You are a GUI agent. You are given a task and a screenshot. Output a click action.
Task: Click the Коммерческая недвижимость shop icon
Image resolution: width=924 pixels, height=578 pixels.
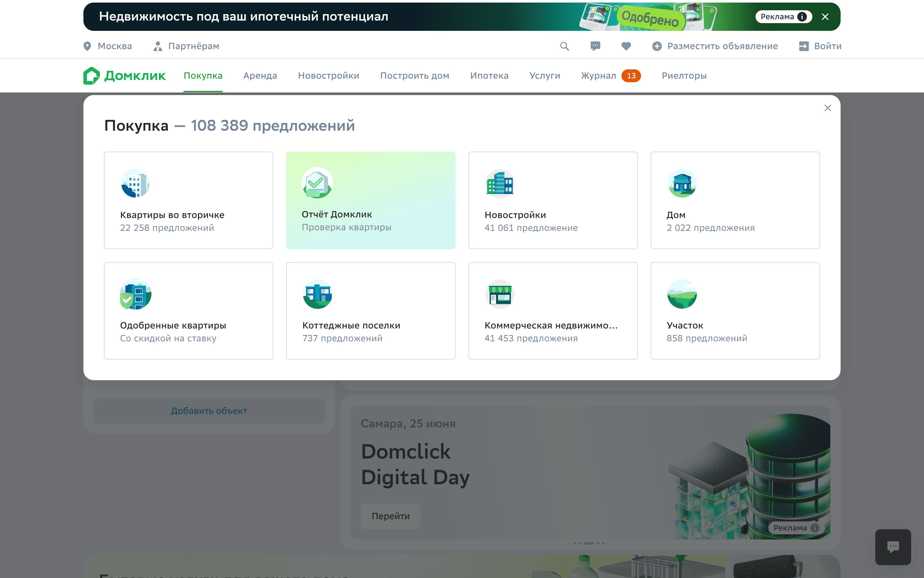point(500,294)
